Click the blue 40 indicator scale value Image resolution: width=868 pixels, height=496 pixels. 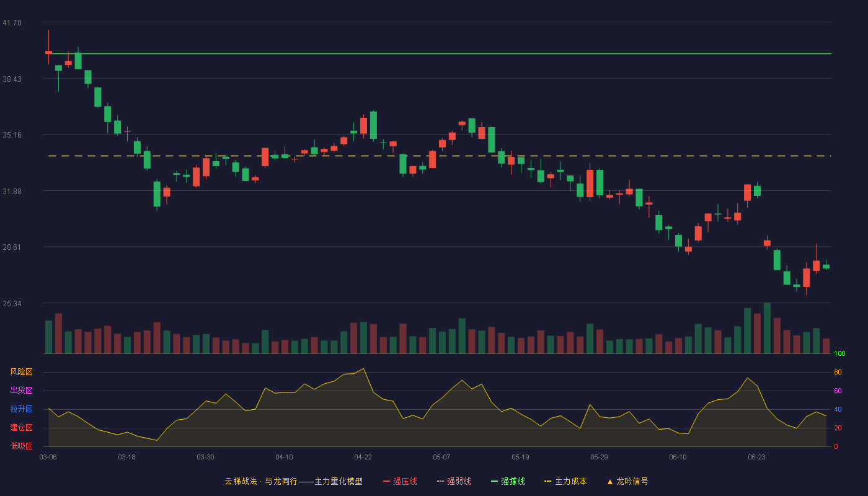(838, 409)
